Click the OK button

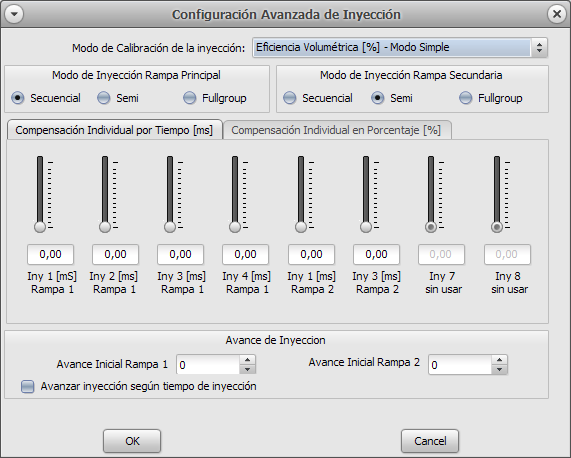click(132, 441)
